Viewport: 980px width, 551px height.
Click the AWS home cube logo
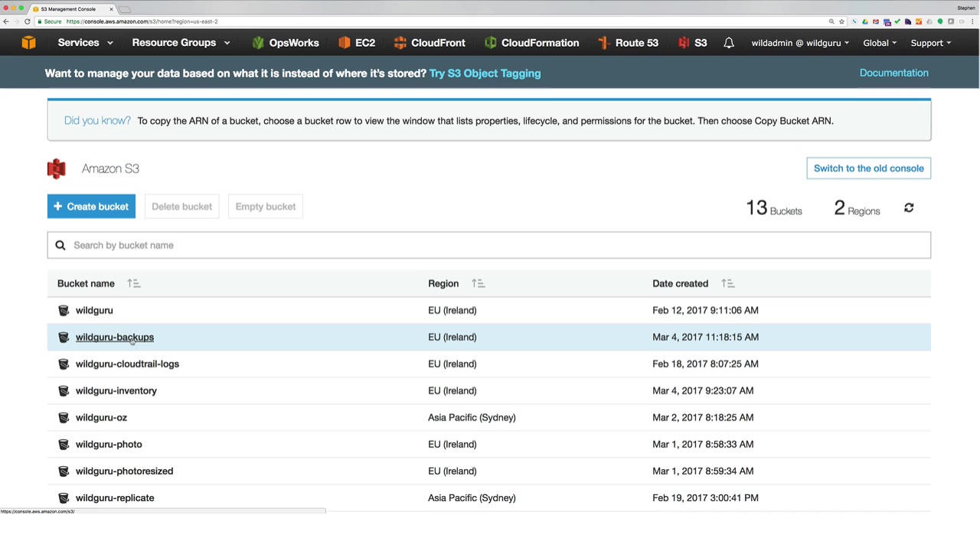(x=28, y=43)
